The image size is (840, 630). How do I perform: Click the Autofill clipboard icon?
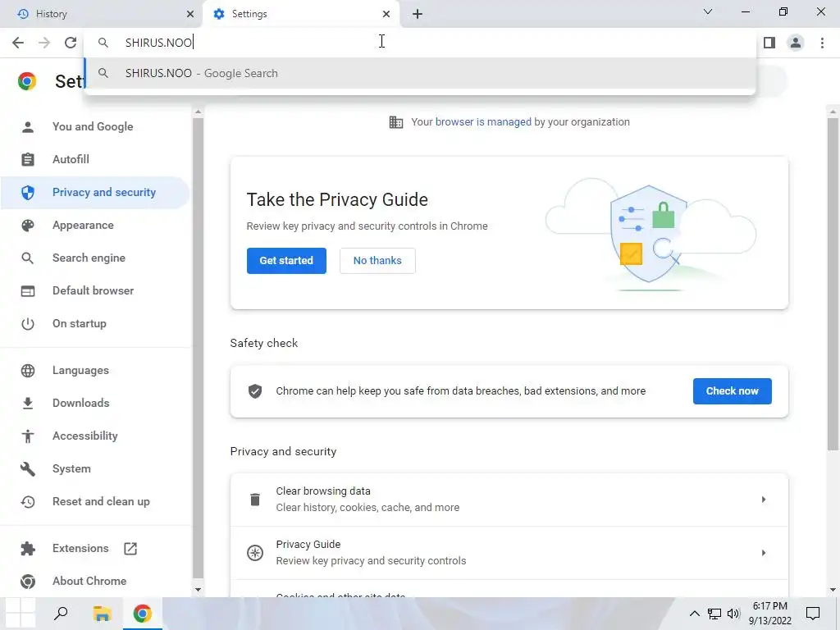pos(28,160)
